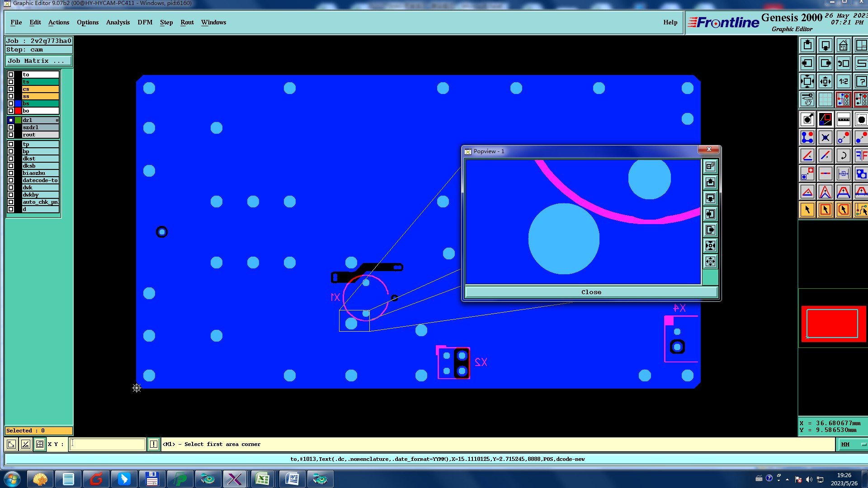Click the Home view icon
The image size is (868, 488).
[843, 46]
